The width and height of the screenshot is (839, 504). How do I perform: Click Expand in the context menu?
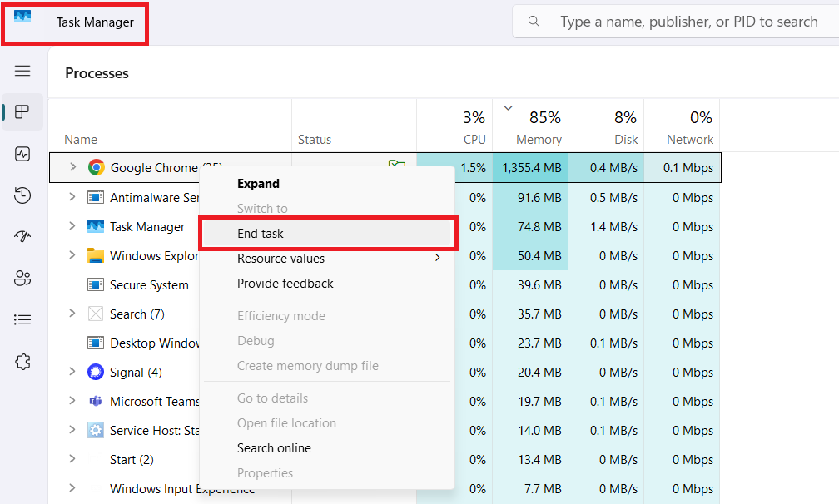pos(258,184)
